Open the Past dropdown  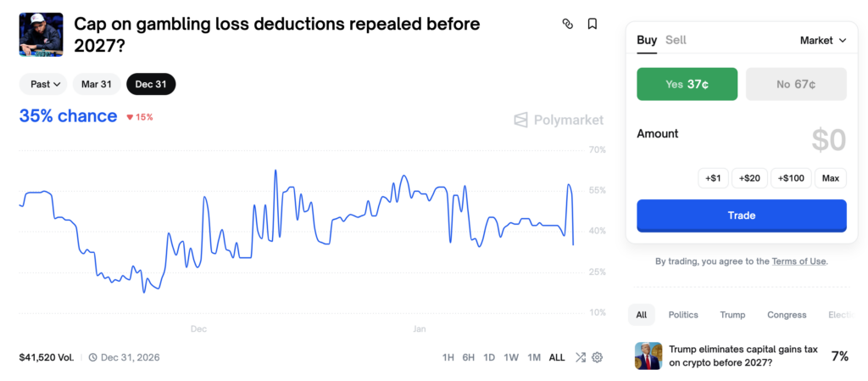click(45, 84)
